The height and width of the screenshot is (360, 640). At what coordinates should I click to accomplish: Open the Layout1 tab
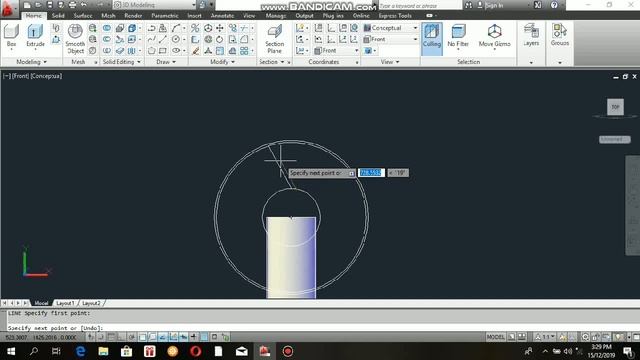tap(65, 303)
